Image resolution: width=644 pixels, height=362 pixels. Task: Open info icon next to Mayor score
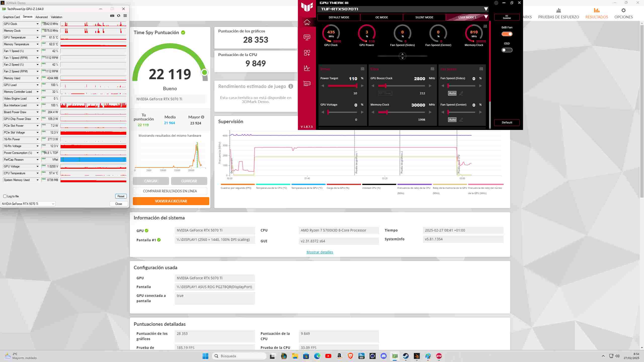[203, 117]
